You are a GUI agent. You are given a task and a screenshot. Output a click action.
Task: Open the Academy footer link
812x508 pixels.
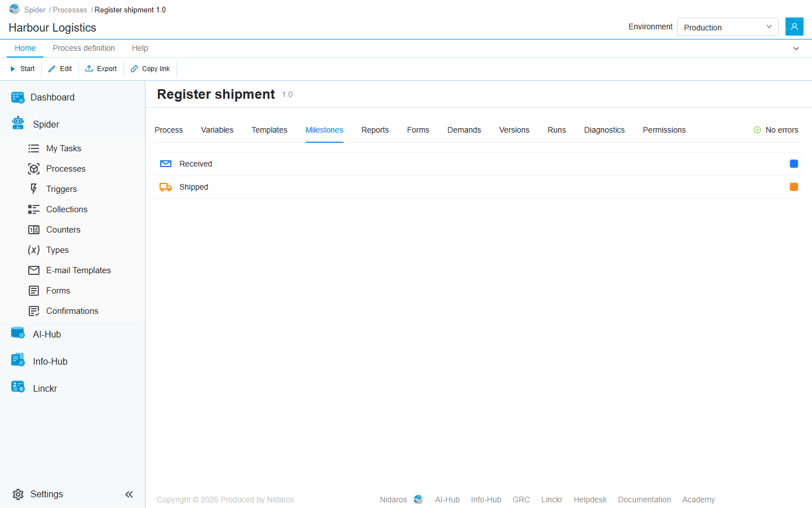tap(699, 500)
